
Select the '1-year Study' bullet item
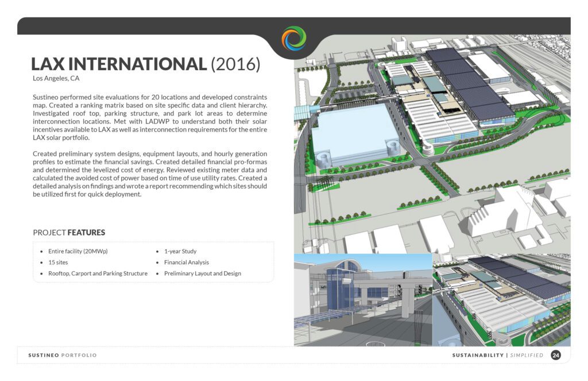pos(180,252)
